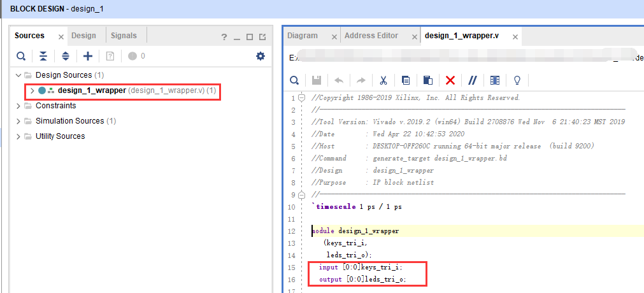Click the `timescale 1 ps / 1 ps line
The width and height of the screenshot is (644, 293).
[357, 207]
